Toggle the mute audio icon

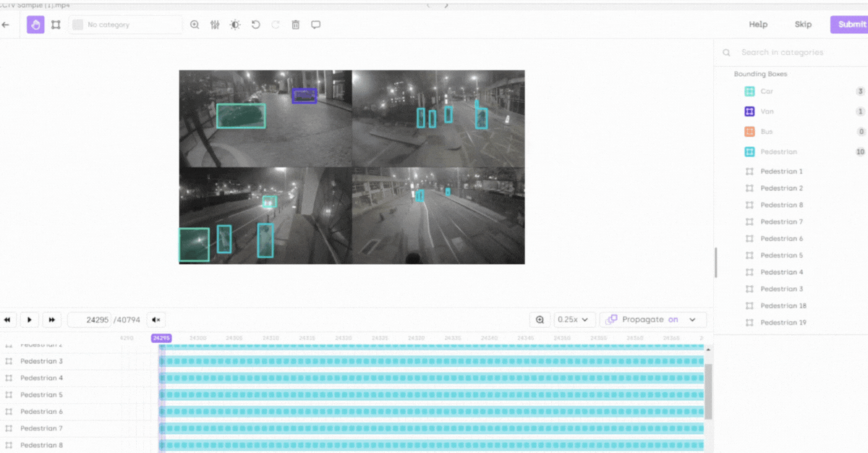pos(156,320)
